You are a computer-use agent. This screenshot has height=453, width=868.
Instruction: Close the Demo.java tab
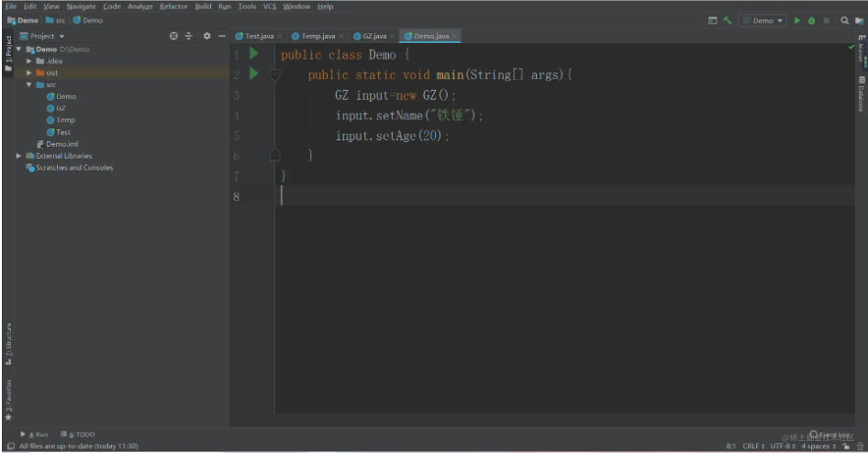(x=454, y=37)
